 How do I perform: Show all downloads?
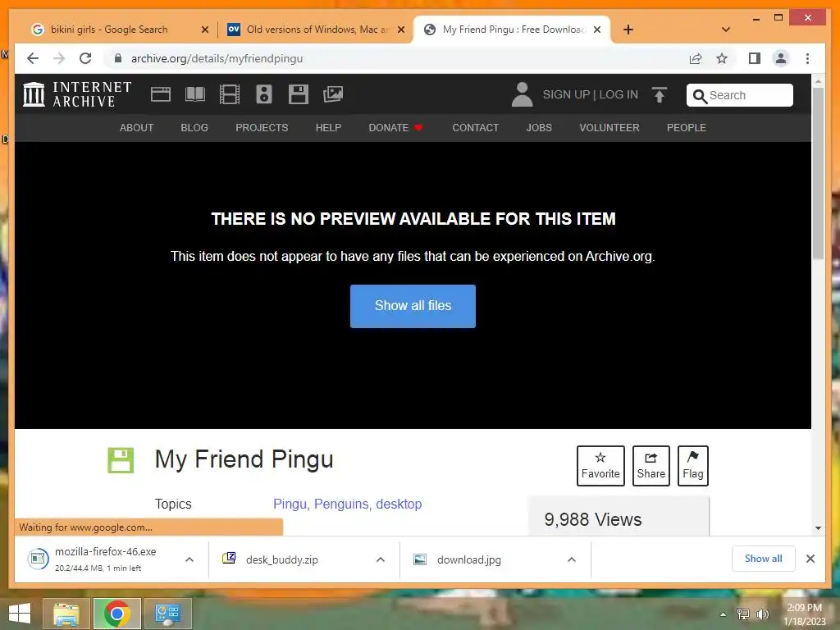[x=764, y=559]
